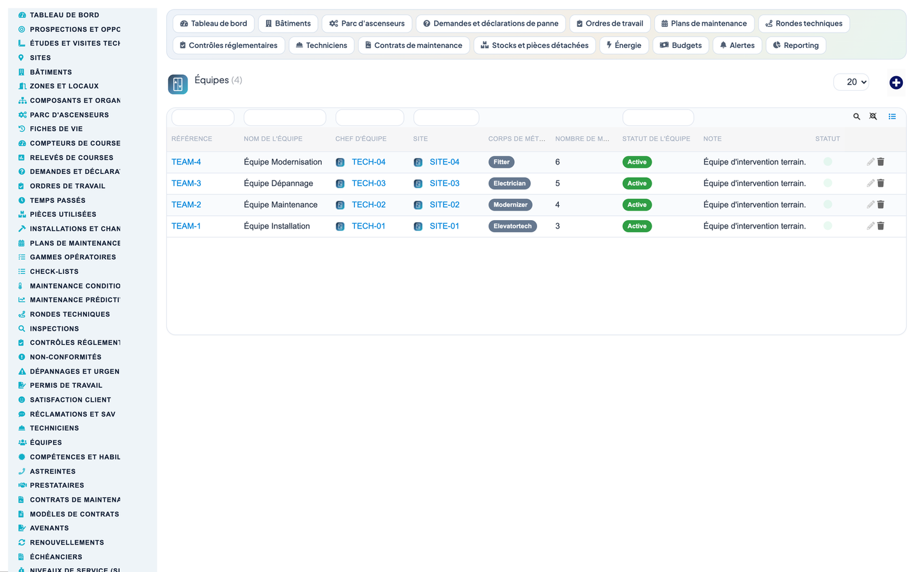
Task: Click the Chef d'équipe filter field
Action: tap(370, 118)
